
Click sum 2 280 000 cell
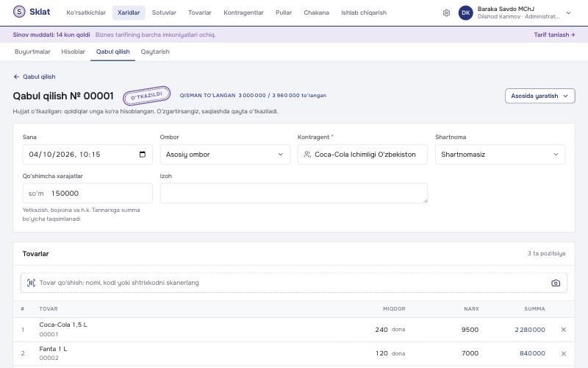click(x=530, y=330)
